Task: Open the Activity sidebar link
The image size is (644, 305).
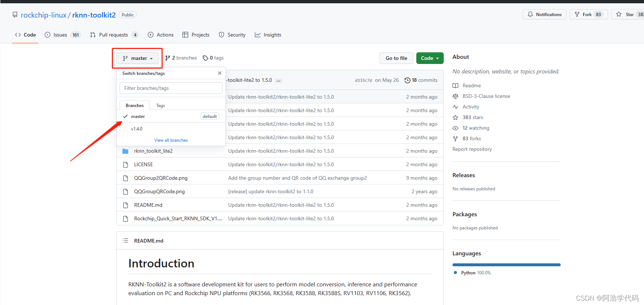Action: [x=471, y=107]
